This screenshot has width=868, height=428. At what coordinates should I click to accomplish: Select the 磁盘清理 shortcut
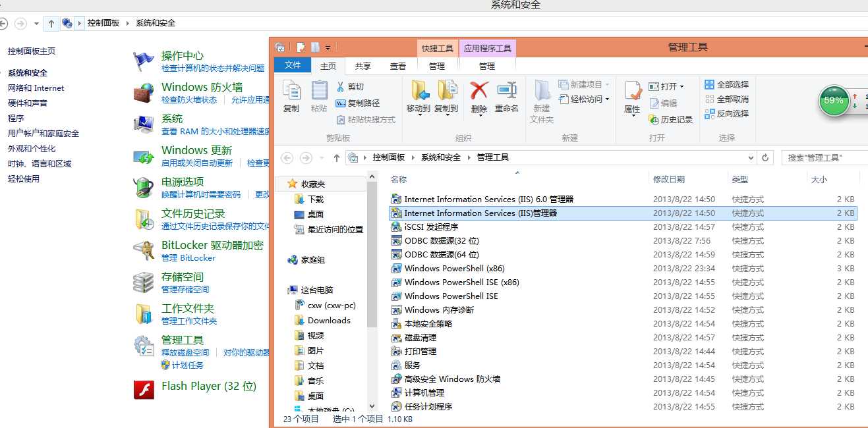(622, 338)
